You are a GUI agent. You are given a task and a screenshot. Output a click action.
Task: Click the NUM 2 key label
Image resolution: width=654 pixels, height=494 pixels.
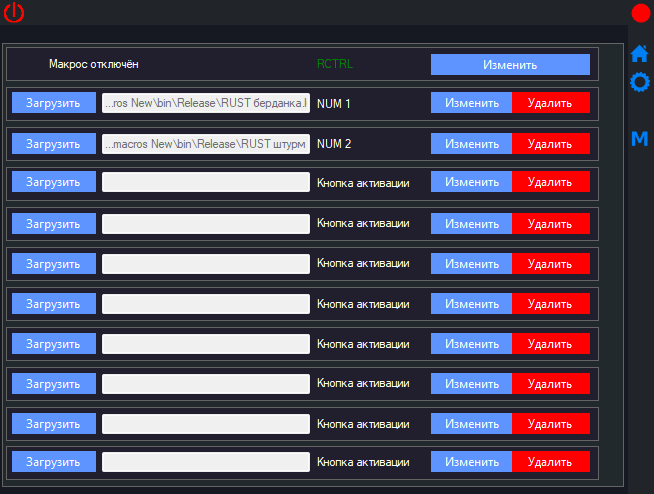(x=334, y=144)
